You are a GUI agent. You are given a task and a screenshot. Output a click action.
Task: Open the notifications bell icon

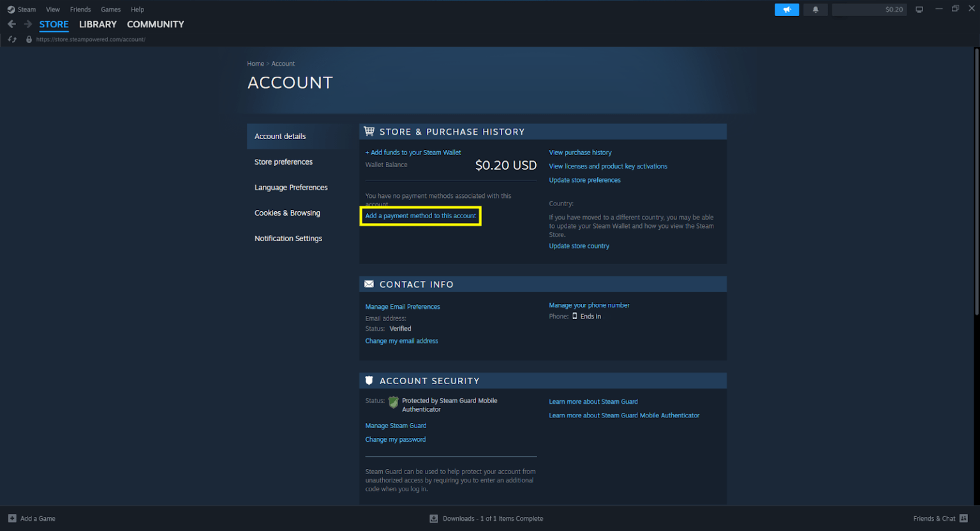[x=815, y=9]
